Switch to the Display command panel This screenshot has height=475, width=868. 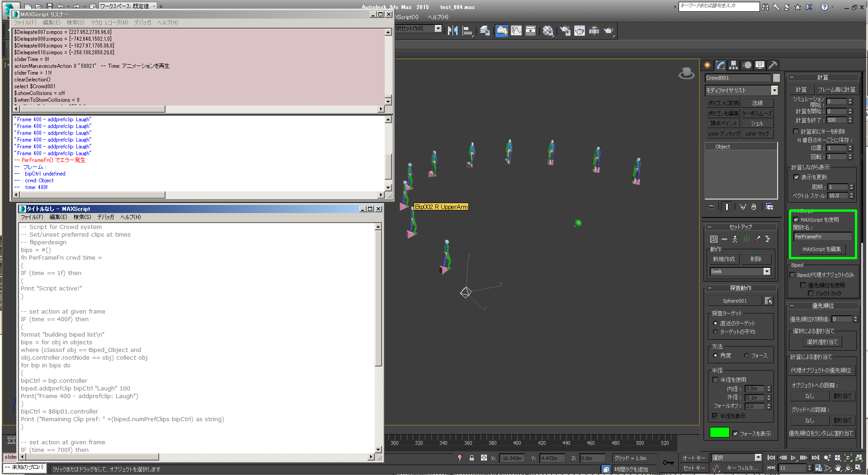point(760,65)
